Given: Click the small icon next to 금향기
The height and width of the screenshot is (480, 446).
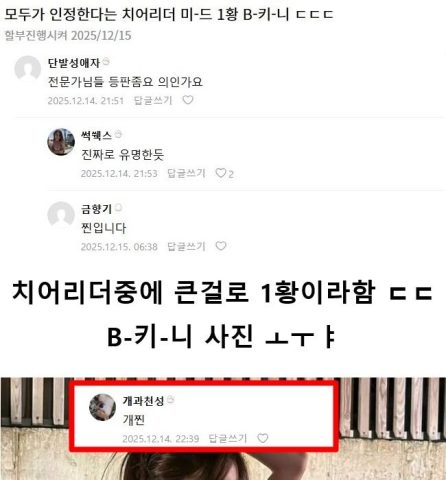Looking at the screenshot, I should click(x=118, y=208).
